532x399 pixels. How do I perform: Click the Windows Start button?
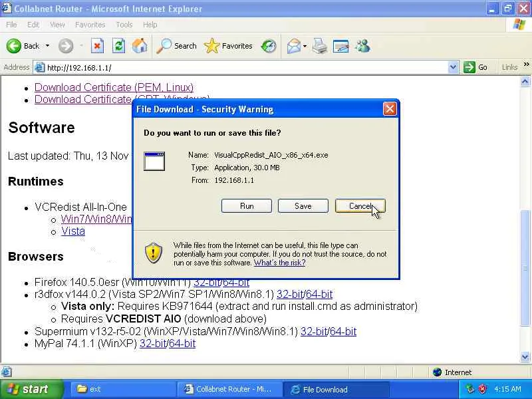31,389
